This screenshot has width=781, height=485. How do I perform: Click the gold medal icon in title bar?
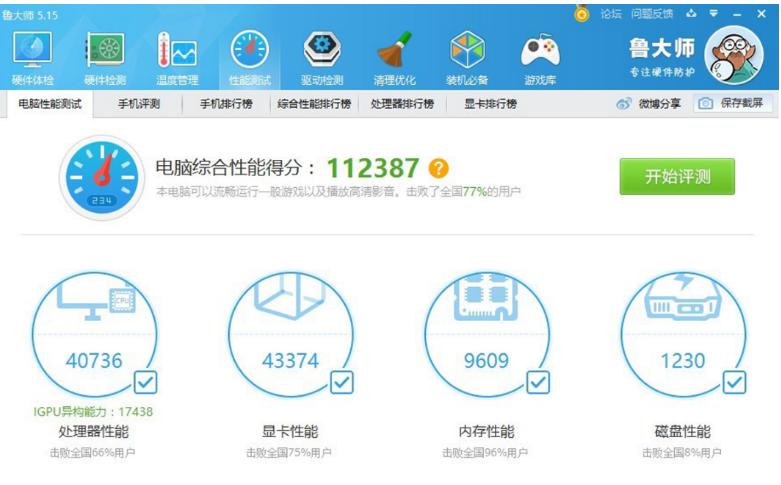581,13
